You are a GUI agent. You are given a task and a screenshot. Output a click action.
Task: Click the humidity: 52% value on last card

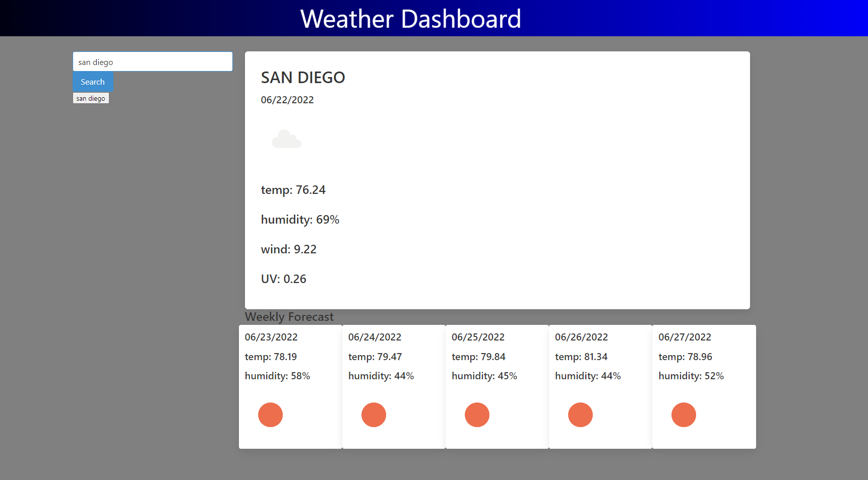point(691,376)
